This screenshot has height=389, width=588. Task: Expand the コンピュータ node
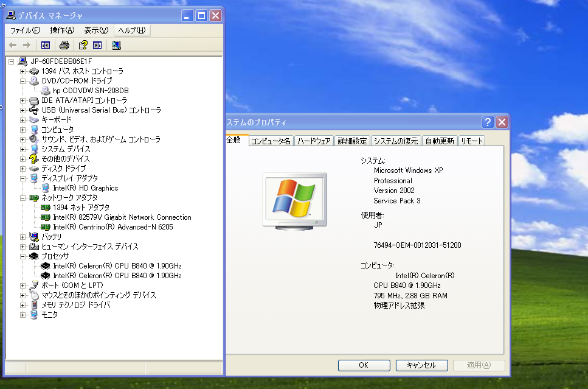point(22,130)
